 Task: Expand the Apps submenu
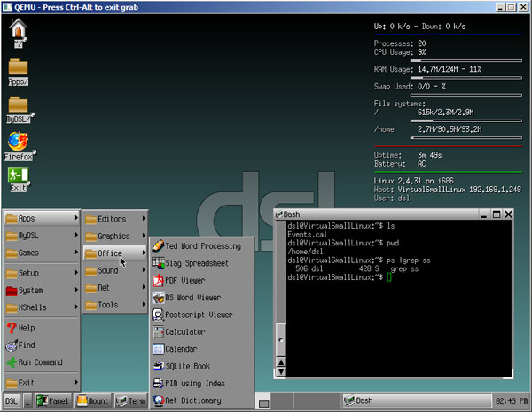(42, 219)
